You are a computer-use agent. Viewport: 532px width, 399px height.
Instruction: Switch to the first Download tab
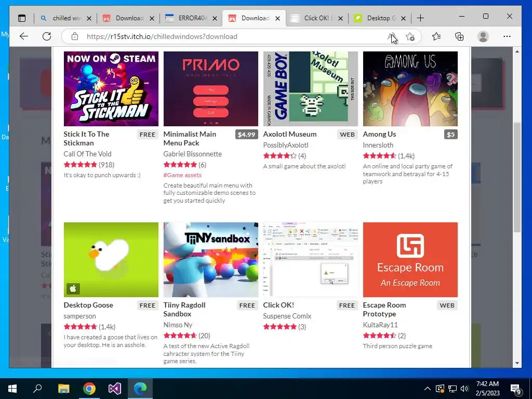click(128, 18)
